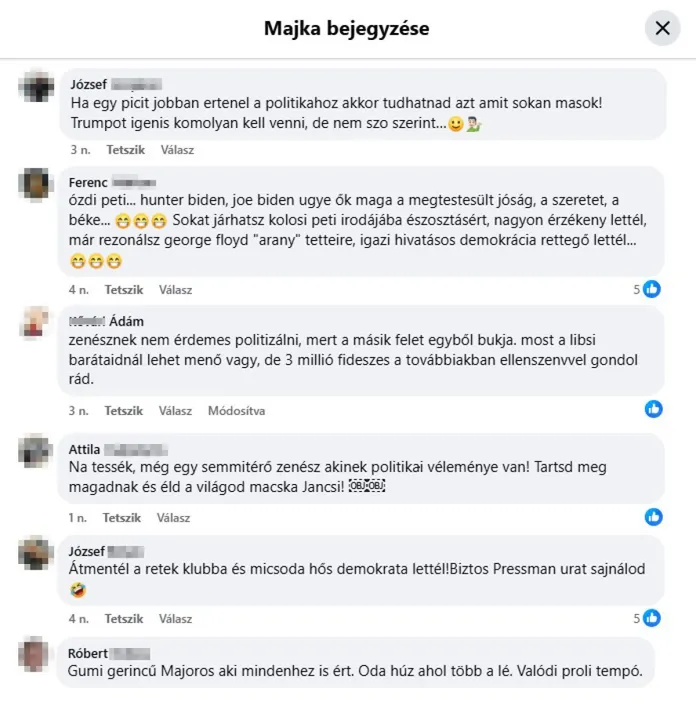Like the Trump comment with Tetszik
The width and height of the screenshot is (696, 706).
(x=126, y=150)
